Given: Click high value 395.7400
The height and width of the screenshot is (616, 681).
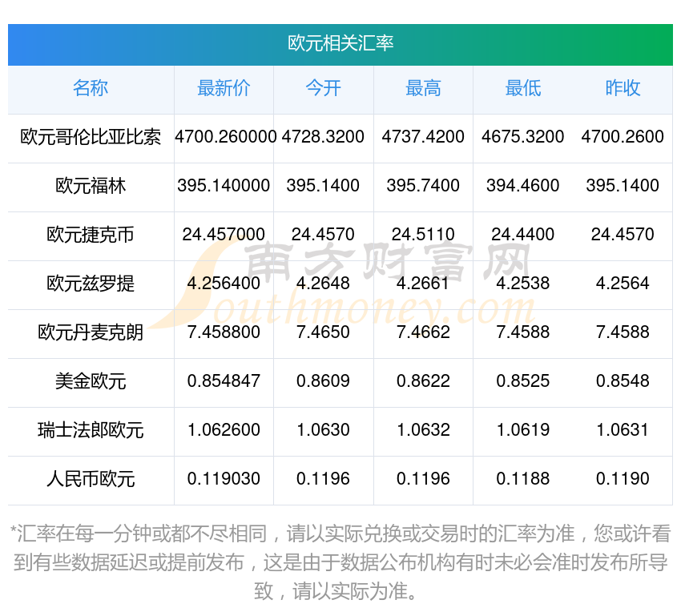Looking at the screenshot, I should 423,185.
